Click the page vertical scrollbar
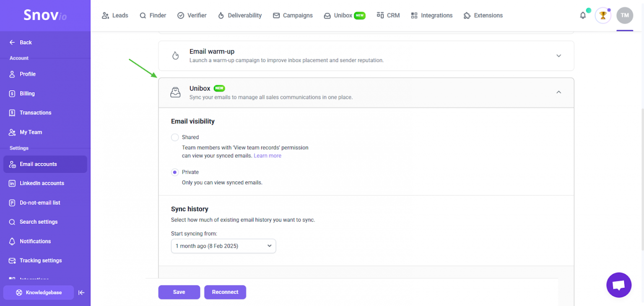644x306 pixels. click(x=642, y=180)
